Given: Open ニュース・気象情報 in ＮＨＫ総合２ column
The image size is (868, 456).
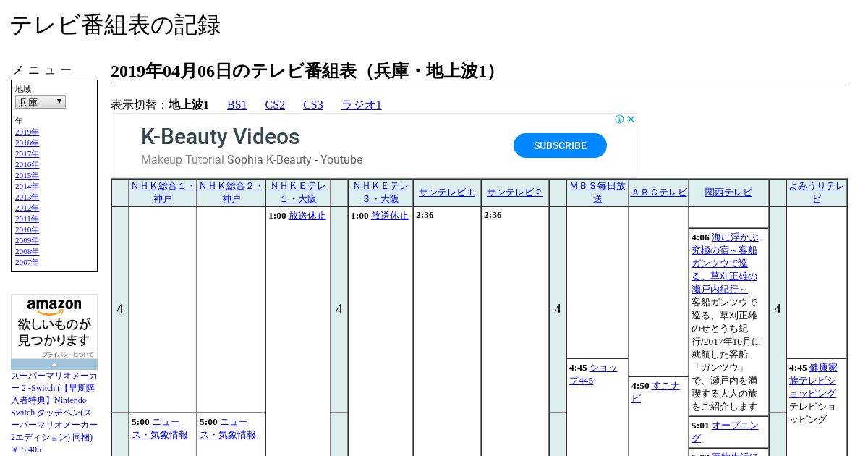Looking at the screenshot, I should tap(228, 428).
